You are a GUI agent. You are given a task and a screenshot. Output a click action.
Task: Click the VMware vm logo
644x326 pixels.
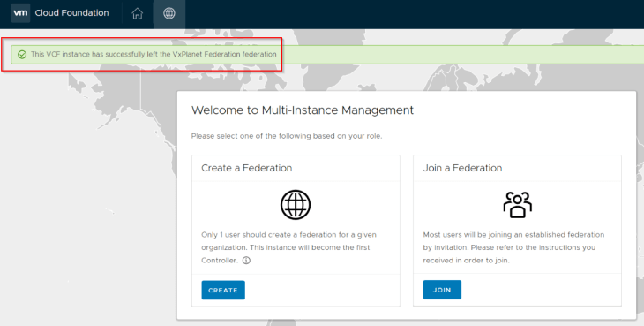tap(20, 12)
